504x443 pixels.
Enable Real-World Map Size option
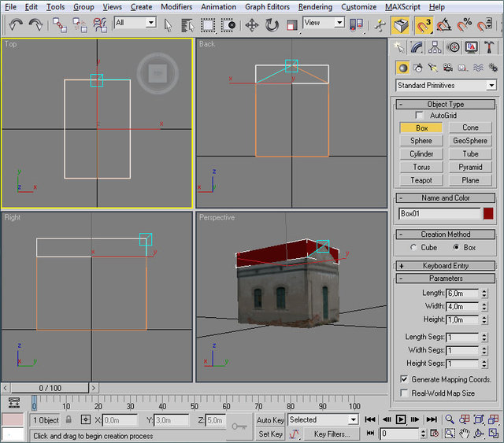404,393
